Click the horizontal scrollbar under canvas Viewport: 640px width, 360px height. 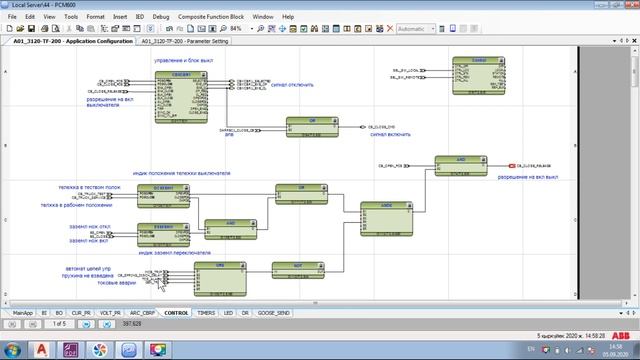[315, 303]
